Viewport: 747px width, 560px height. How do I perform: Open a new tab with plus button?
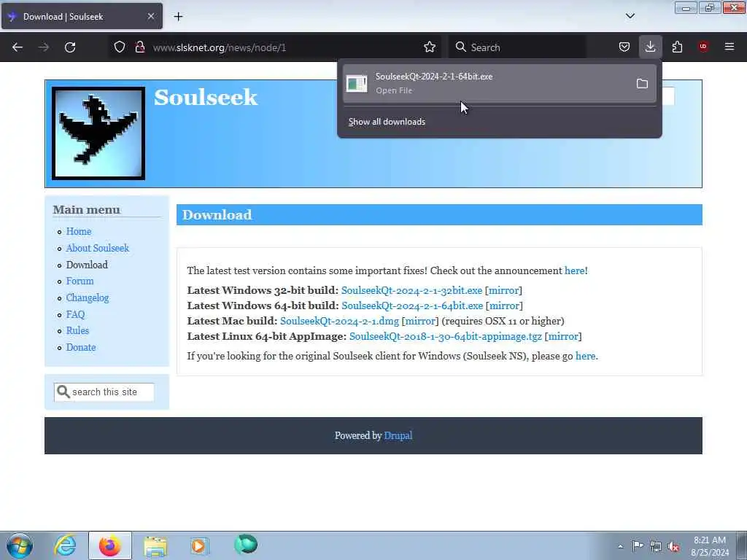[178, 17]
